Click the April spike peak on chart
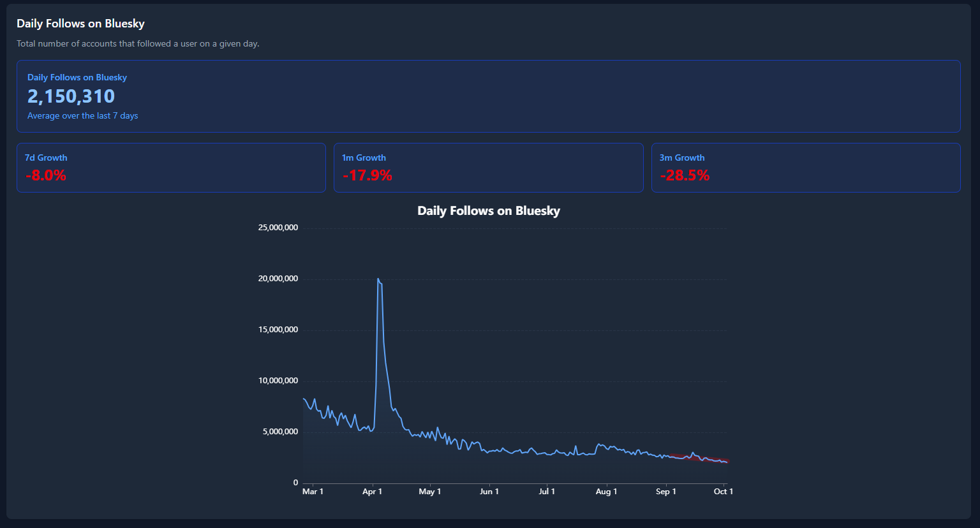980x528 pixels. click(x=378, y=279)
